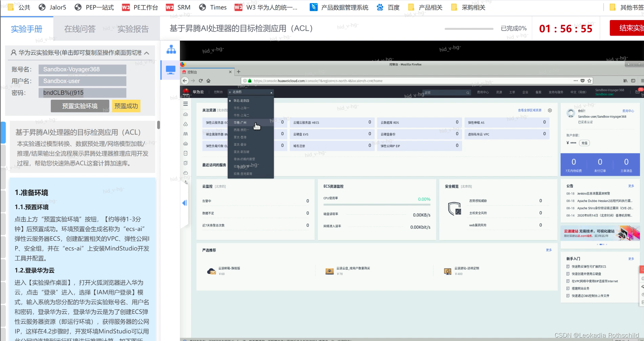Copy the account name Sandbox-Voyager368 field
644x341 pixels.
click(x=82, y=69)
